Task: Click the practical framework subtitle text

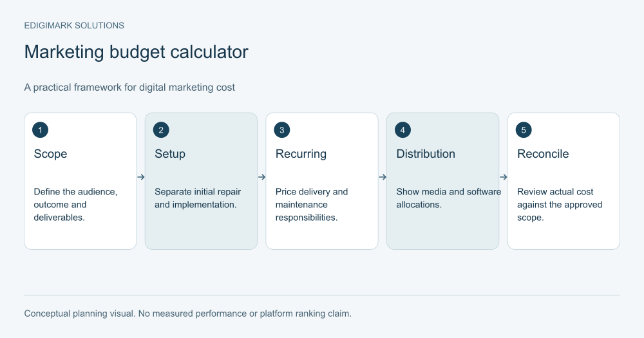Action: (129, 88)
